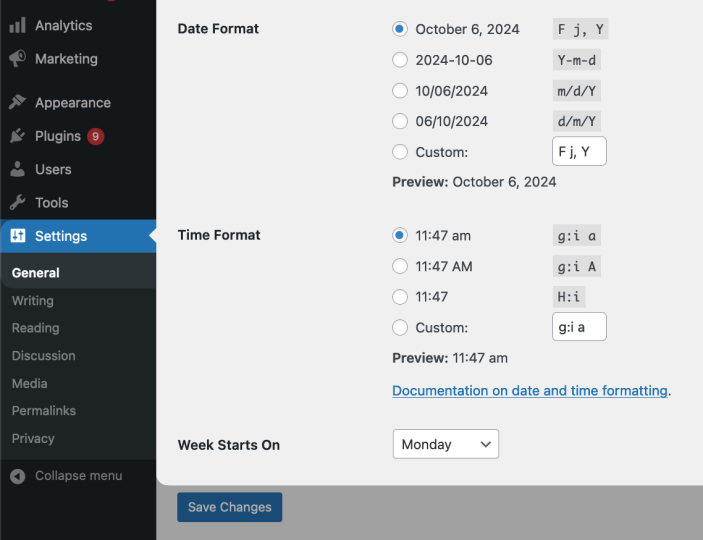Click the custom date format text field

click(x=579, y=152)
